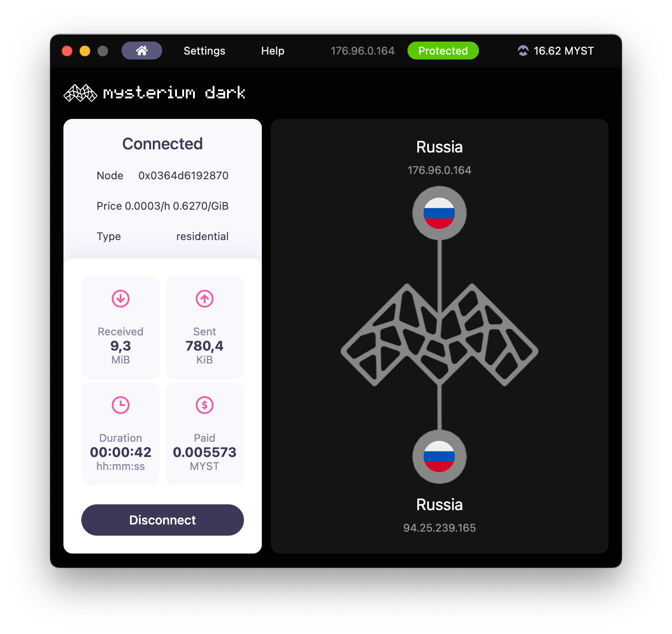Click the Price 0.0003/h 0.6270/GiB row

pos(163,206)
